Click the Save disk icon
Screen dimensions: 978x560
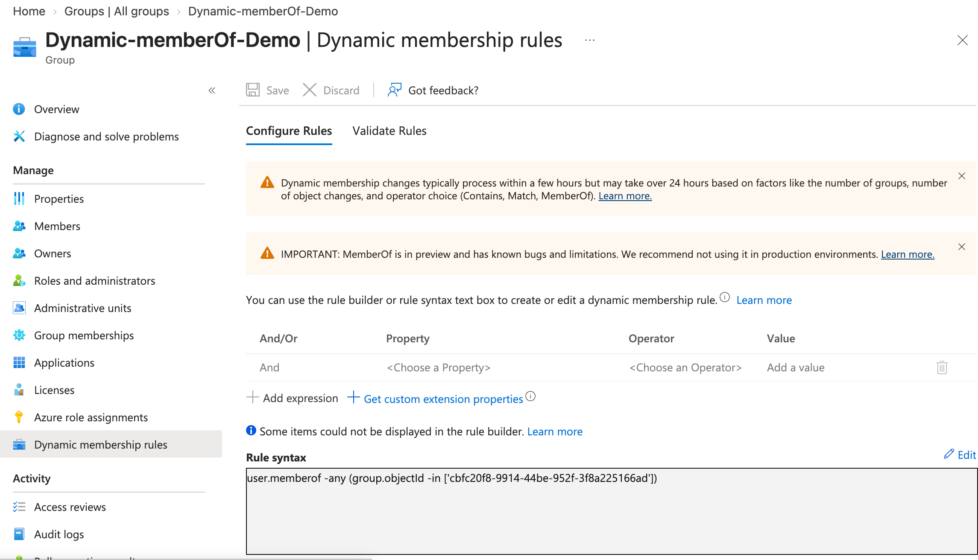click(253, 90)
